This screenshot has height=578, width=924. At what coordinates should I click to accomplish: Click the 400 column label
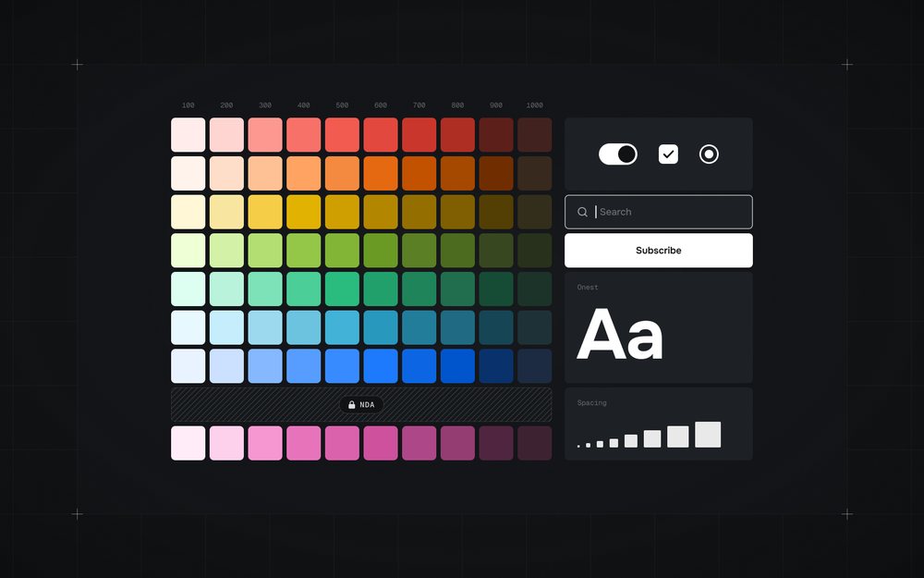(303, 105)
